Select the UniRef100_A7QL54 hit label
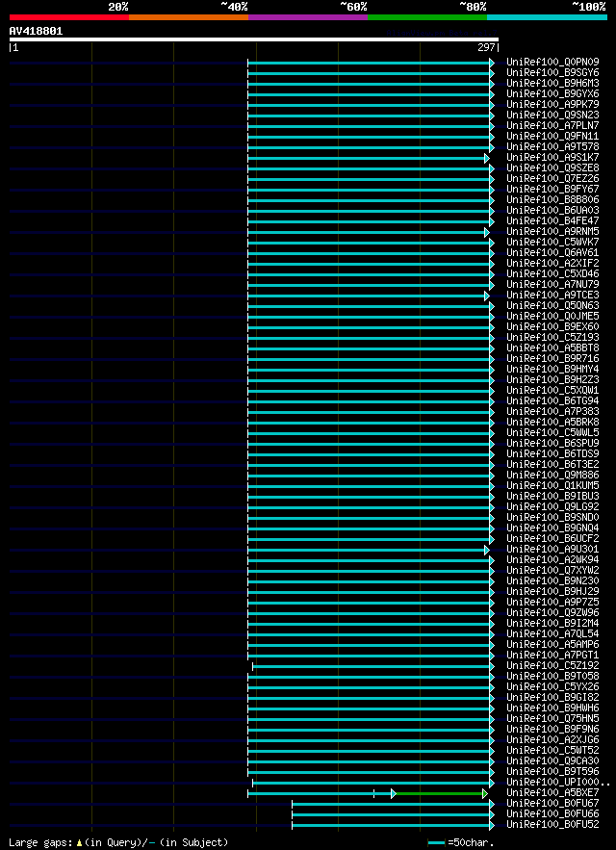The width and height of the screenshot is (616, 850). pos(553,633)
